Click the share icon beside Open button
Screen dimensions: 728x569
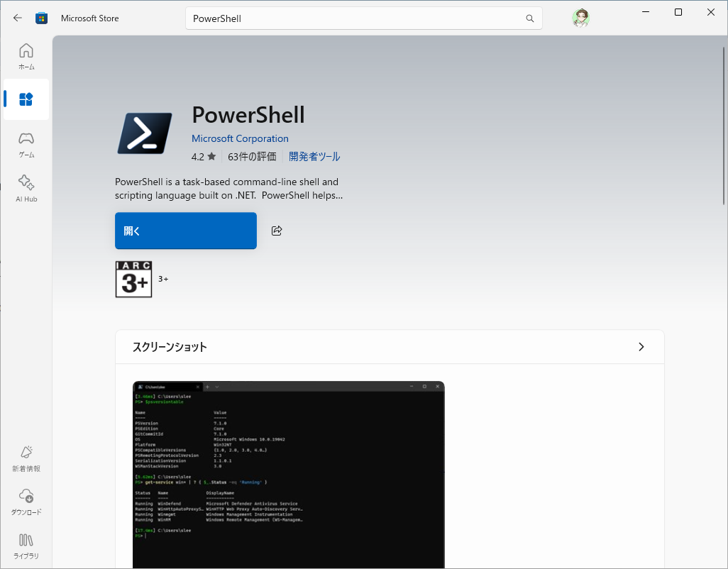coord(277,231)
